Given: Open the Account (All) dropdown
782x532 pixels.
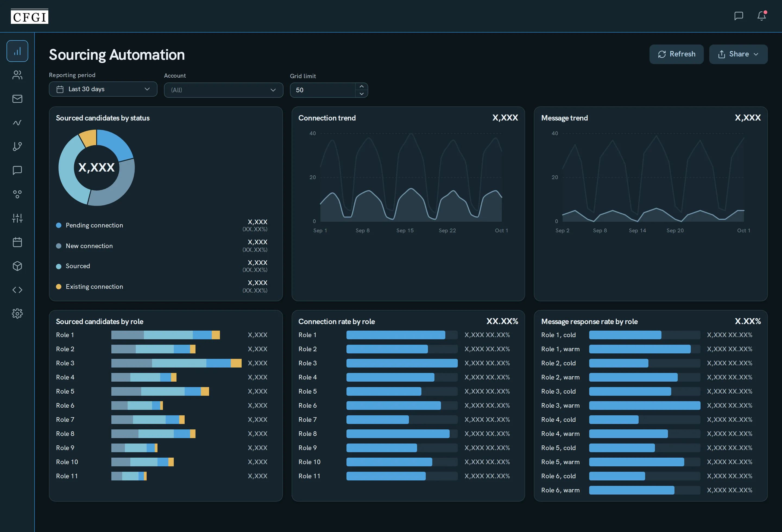Looking at the screenshot, I should click(x=223, y=90).
